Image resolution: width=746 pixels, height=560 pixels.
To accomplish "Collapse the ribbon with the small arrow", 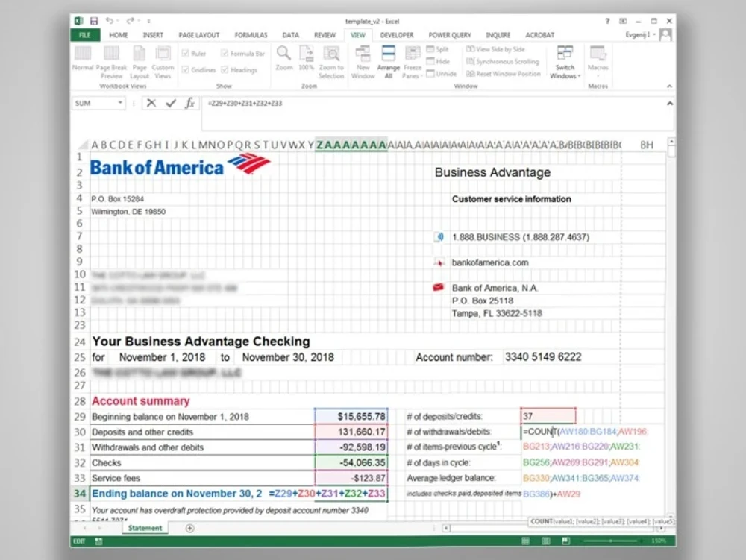I will pos(669,86).
